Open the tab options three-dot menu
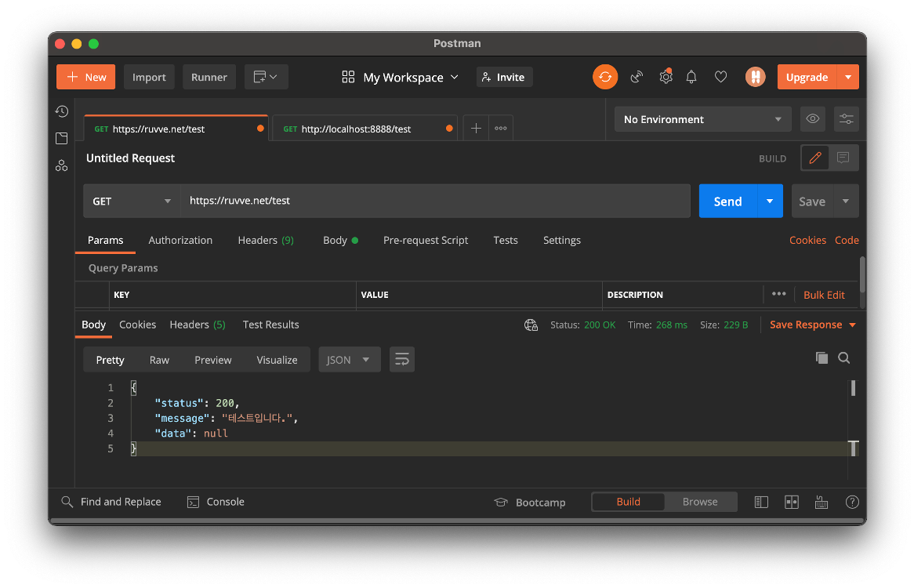Screen dimensions: 914x588 (501, 129)
